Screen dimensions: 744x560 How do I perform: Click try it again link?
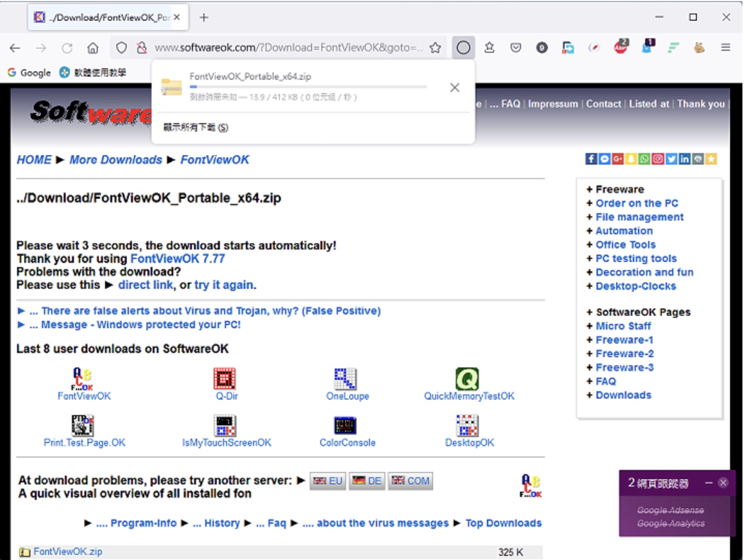(x=224, y=285)
